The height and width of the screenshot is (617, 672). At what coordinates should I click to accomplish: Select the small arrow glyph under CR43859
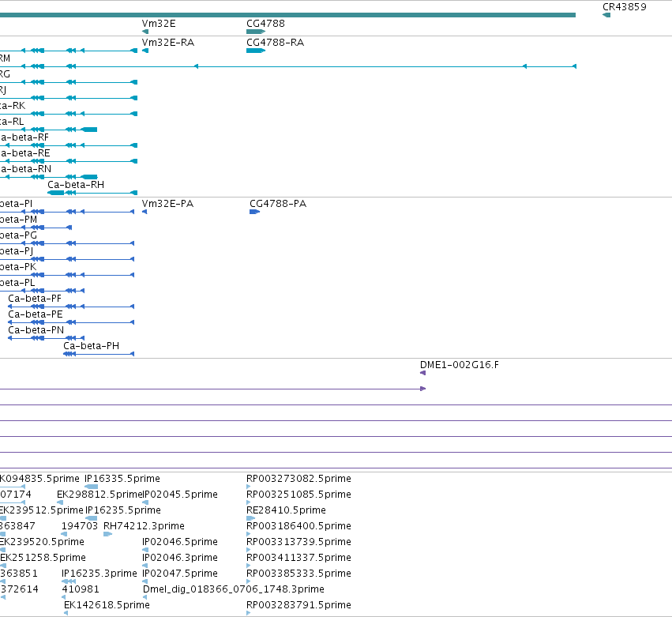pyautogui.click(x=606, y=16)
